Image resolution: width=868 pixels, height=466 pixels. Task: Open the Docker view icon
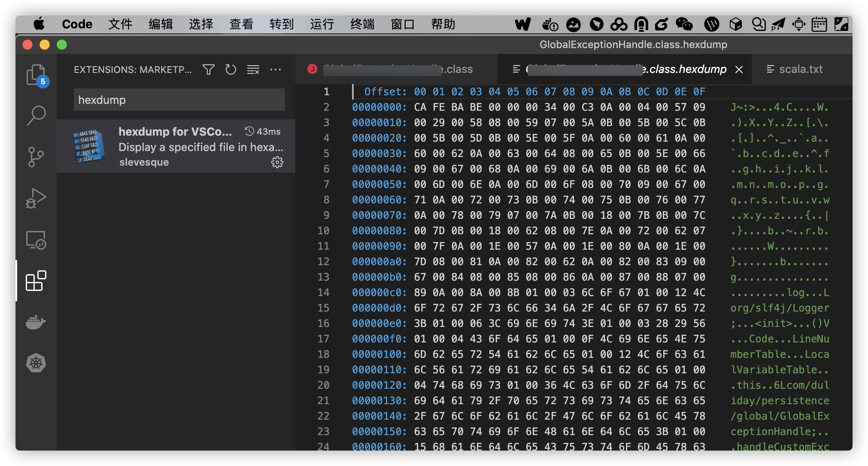click(x=36, y=322)
